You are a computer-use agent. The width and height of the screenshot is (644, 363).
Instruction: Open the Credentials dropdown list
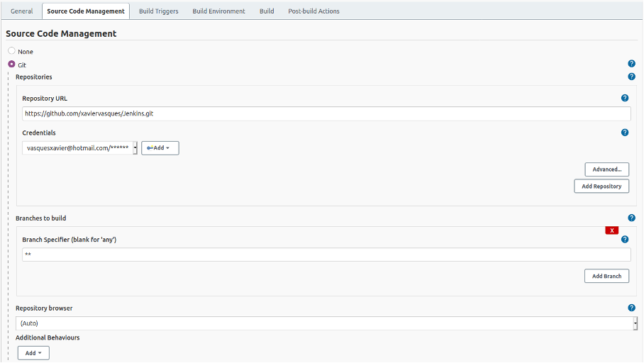79,147
